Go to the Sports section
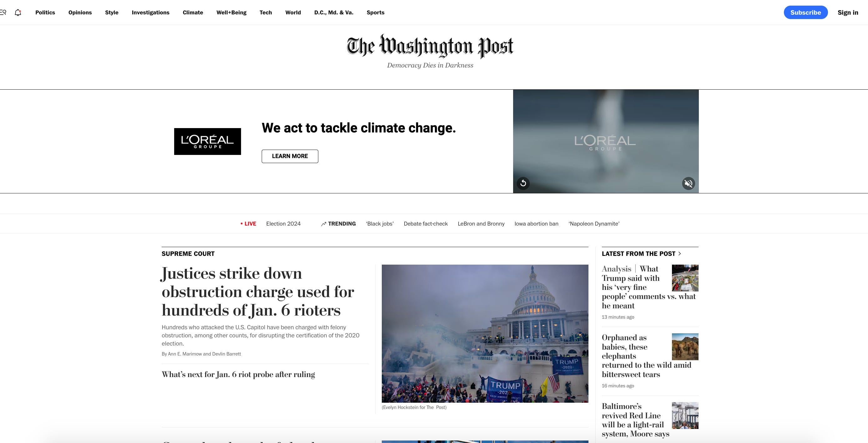Image resolution: width=868 pixels, height=443 pixels. pyautogui.click(x=375, y=12)
